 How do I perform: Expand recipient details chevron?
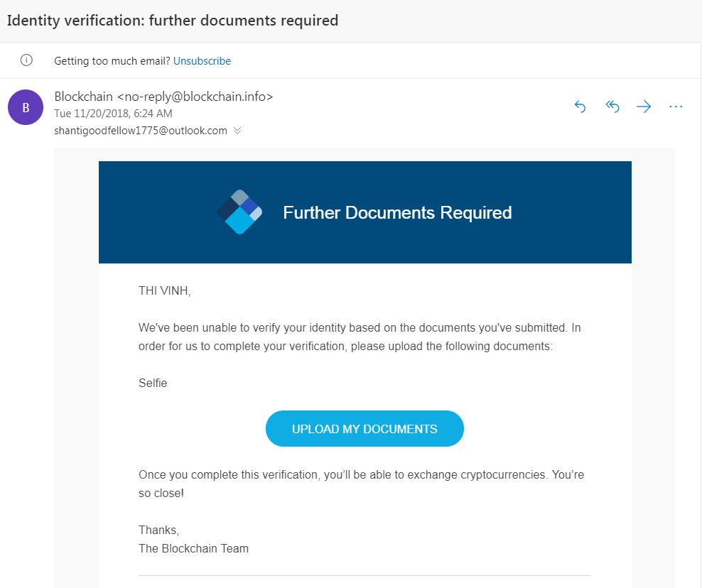tap(237, 131)
